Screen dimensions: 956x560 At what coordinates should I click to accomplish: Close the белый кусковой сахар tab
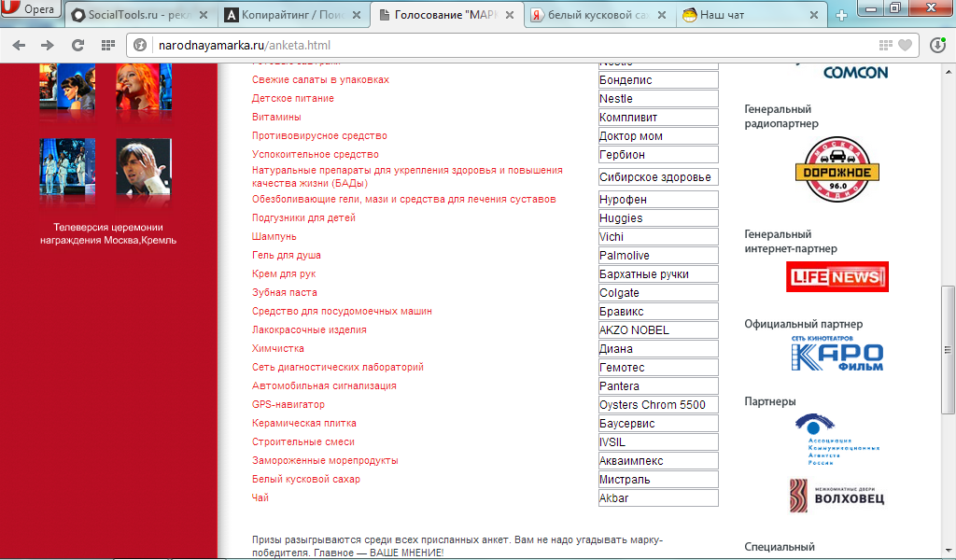[662, 15]
